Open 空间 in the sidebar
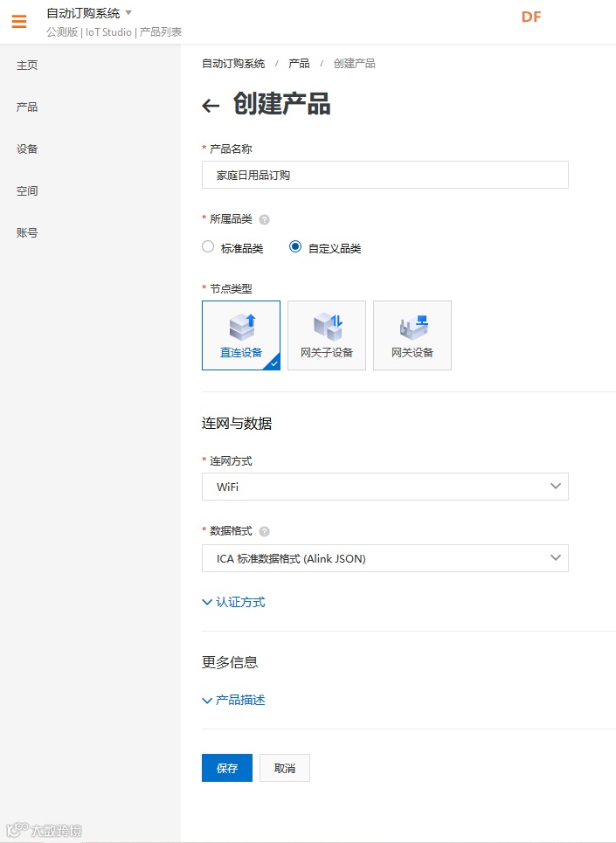The width and height of the screenshot is (616, 843). pyautogui.click(x=27, y=190)
